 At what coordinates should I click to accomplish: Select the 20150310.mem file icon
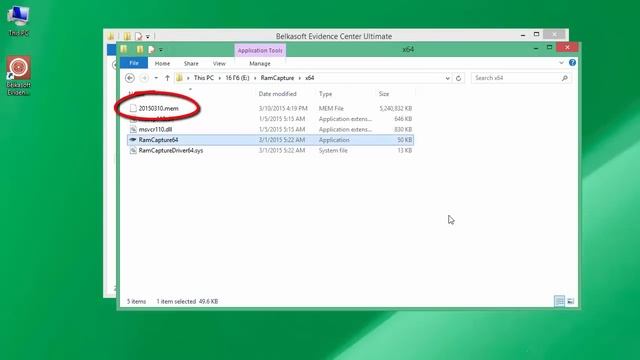point(133,108)
